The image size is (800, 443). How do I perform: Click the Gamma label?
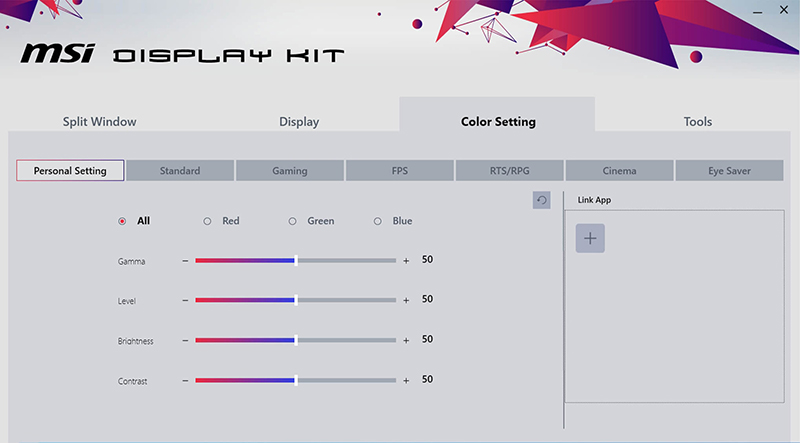point(131,261)
